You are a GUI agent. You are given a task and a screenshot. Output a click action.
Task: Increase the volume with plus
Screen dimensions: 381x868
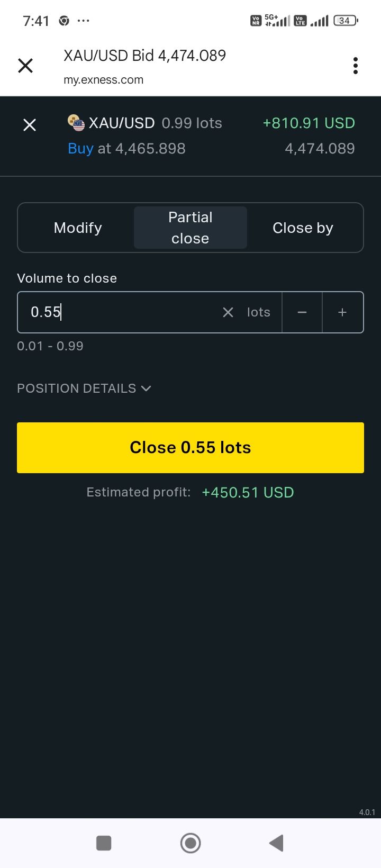click(342, 312)
